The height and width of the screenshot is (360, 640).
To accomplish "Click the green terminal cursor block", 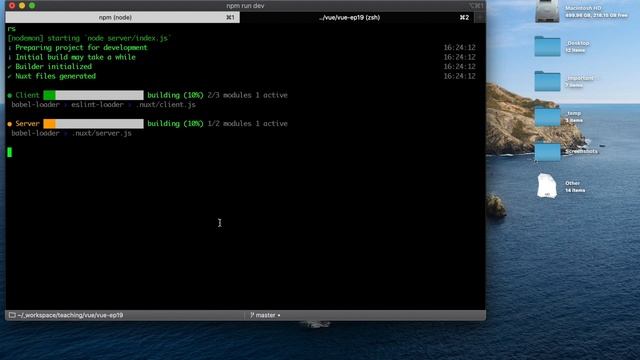I will click(x=9, y=152).
